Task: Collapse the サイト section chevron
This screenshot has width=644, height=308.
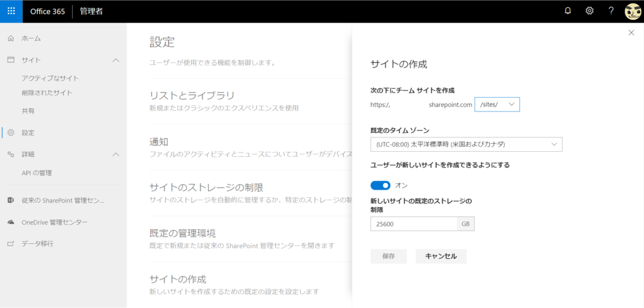Action: click(x=116, y=60)
